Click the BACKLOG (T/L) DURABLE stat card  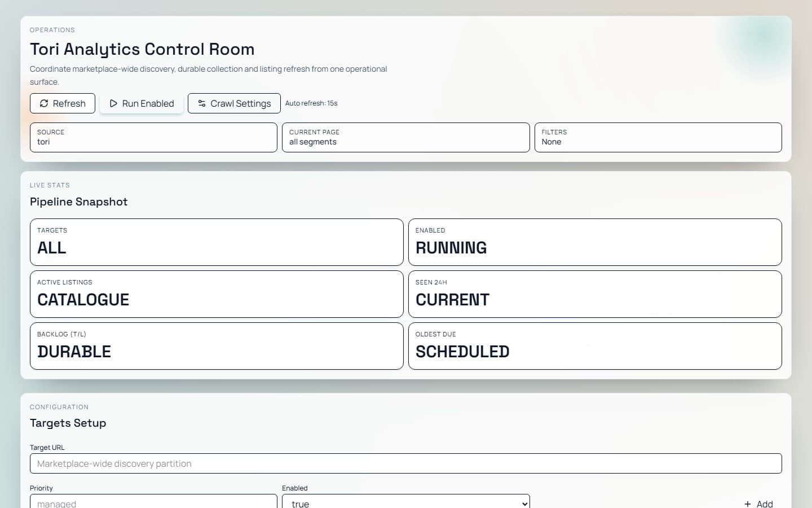tap(217, 346)
